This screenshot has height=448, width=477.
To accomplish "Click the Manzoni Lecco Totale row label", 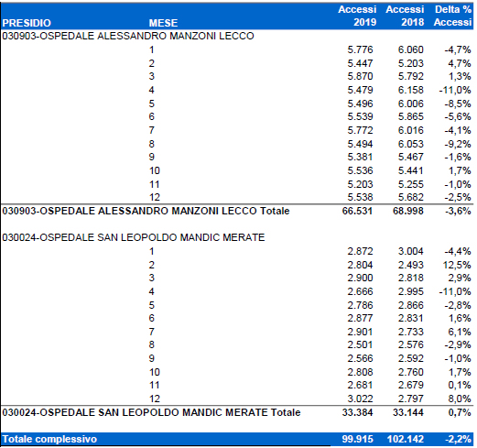I will click(x=146, y=211).
